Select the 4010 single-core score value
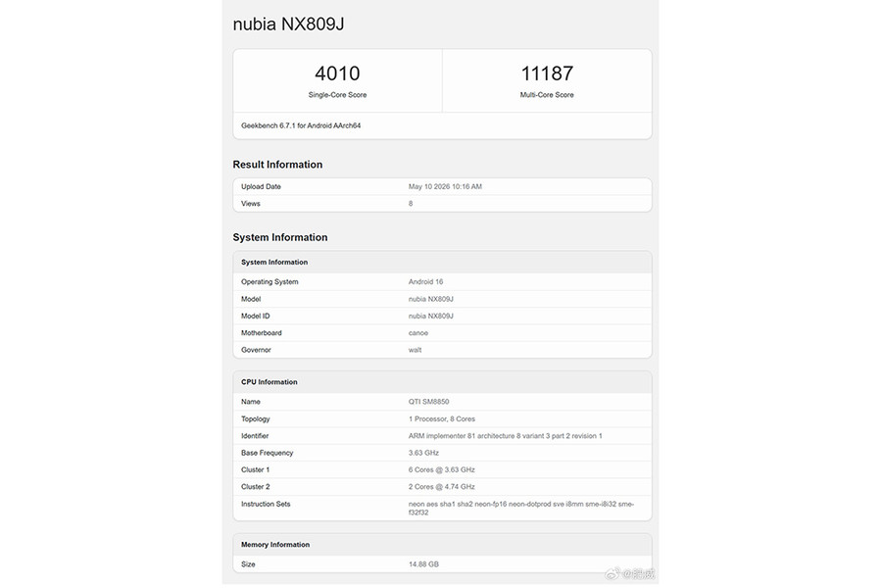 pos(337,73)
